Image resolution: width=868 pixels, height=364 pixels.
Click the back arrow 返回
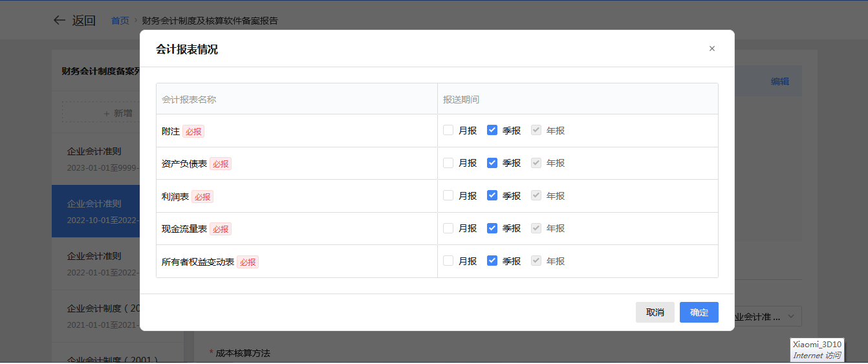[74, 21]
